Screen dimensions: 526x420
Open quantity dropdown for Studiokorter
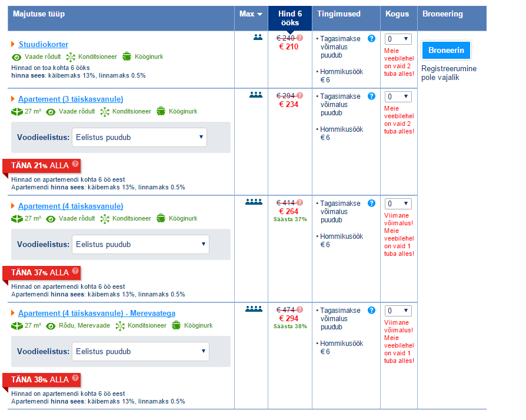tap(398, 39)
